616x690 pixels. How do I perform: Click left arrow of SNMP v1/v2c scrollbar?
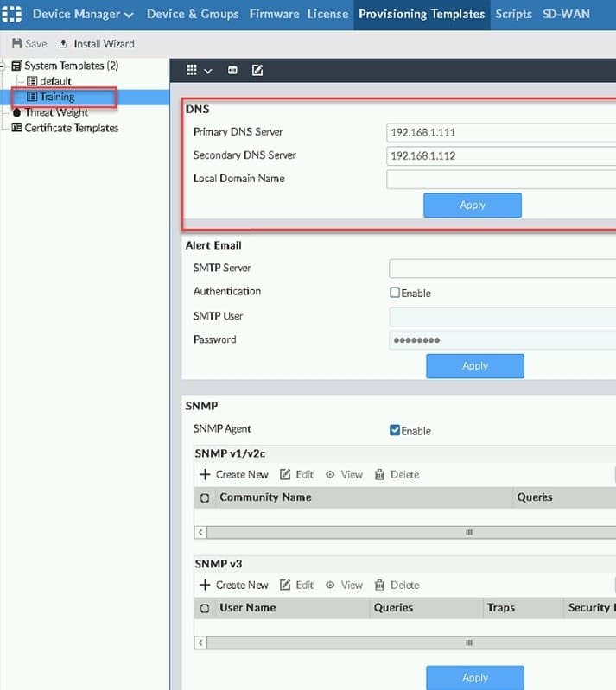200,533
